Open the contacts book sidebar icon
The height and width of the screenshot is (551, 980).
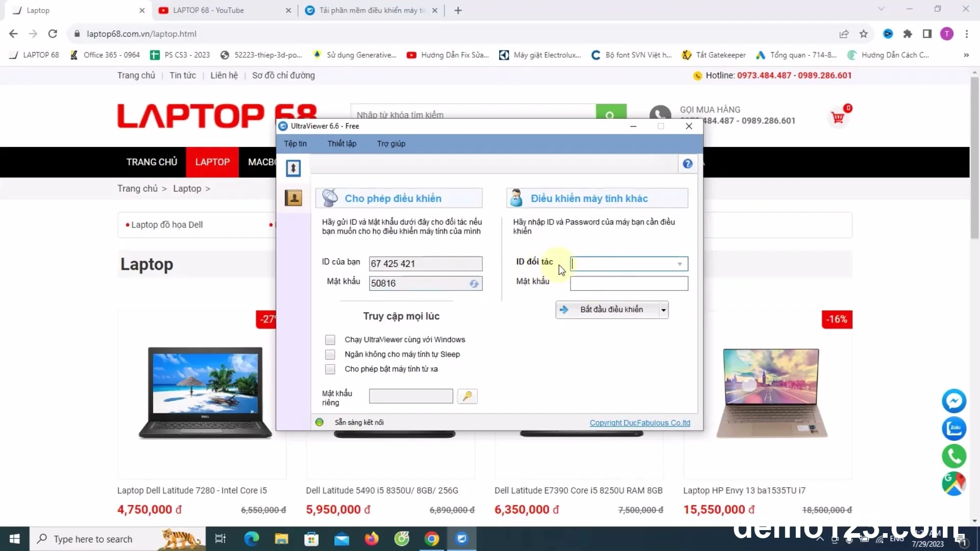(293, 198)
